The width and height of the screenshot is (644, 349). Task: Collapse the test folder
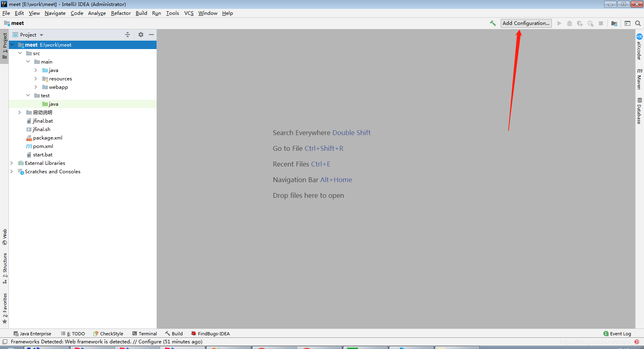coord(28,95)
